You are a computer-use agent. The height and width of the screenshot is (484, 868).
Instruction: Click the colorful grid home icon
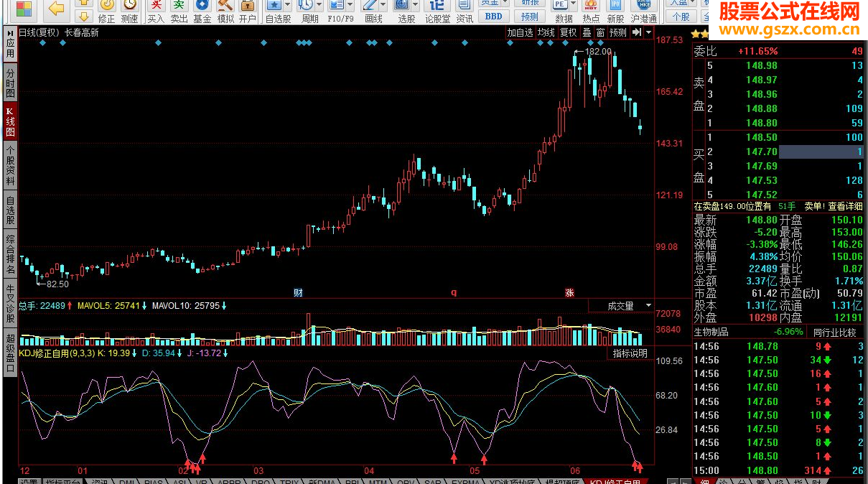23,9
